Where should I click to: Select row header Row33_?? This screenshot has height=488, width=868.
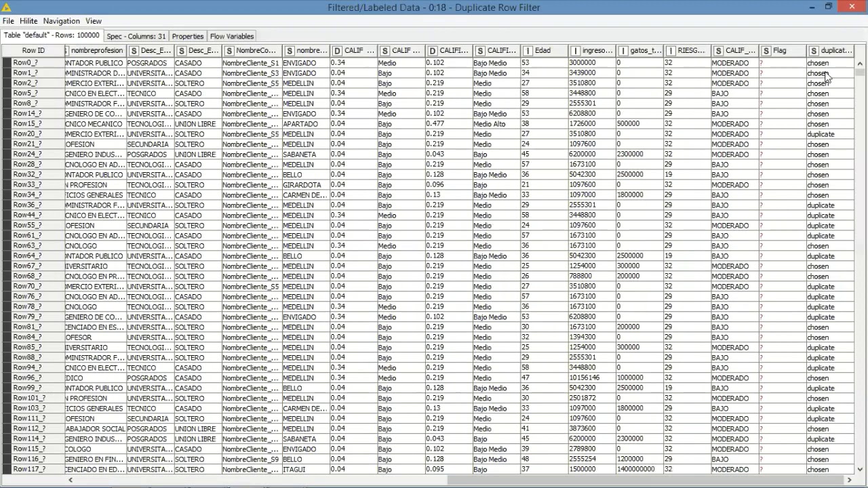pos(33,185)
